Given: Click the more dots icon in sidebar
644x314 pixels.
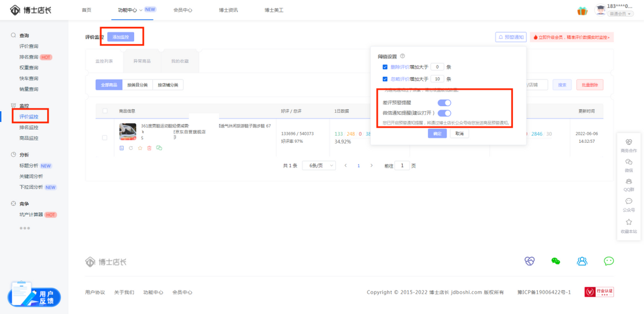Looking at the screenshot, I should [x=25, y=228].
